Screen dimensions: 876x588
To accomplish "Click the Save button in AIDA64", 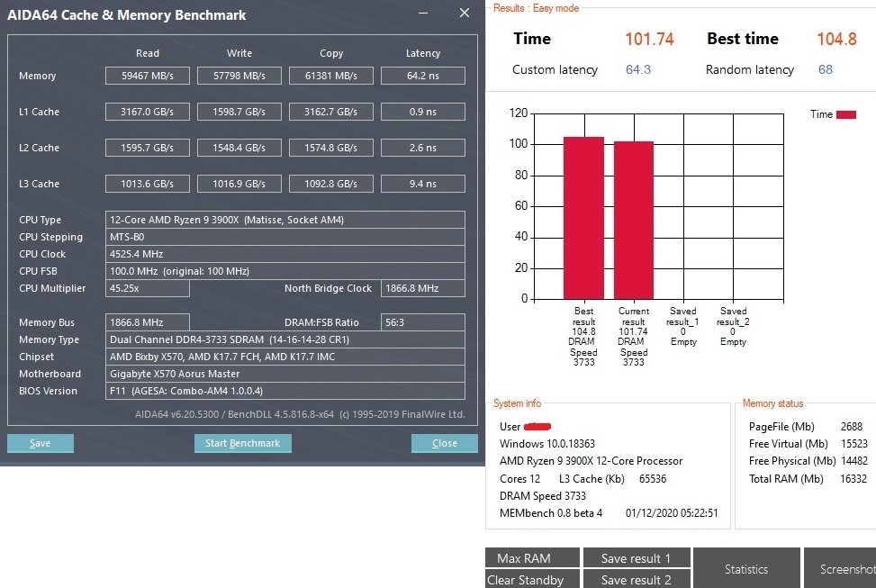I will [41, 443].
